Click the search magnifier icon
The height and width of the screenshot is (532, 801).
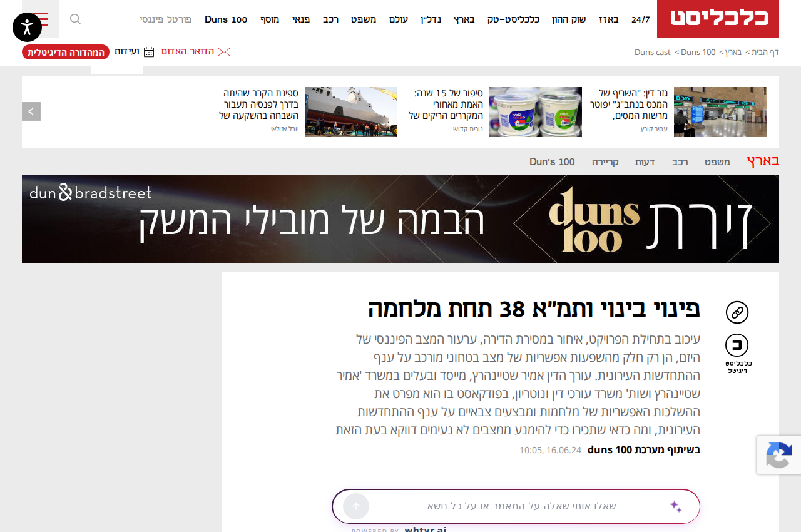pyautogui.click(x=75, y=19)
